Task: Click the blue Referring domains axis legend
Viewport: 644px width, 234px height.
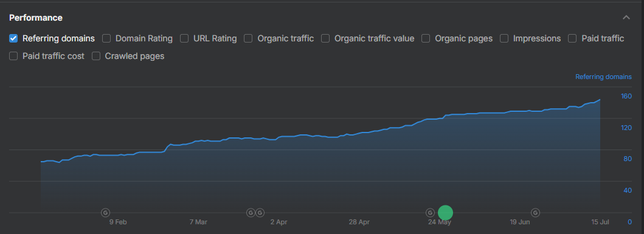Action: pyautogui.click(x=603, y=77)
